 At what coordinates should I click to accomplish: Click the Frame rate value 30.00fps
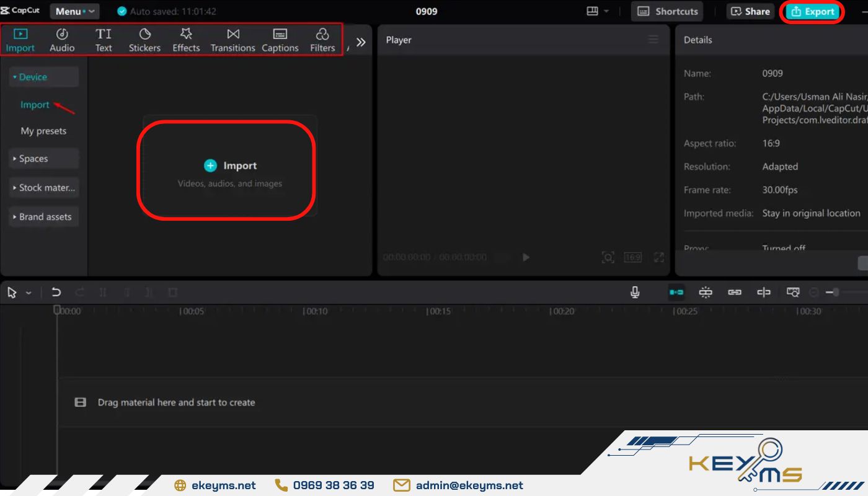780,190
